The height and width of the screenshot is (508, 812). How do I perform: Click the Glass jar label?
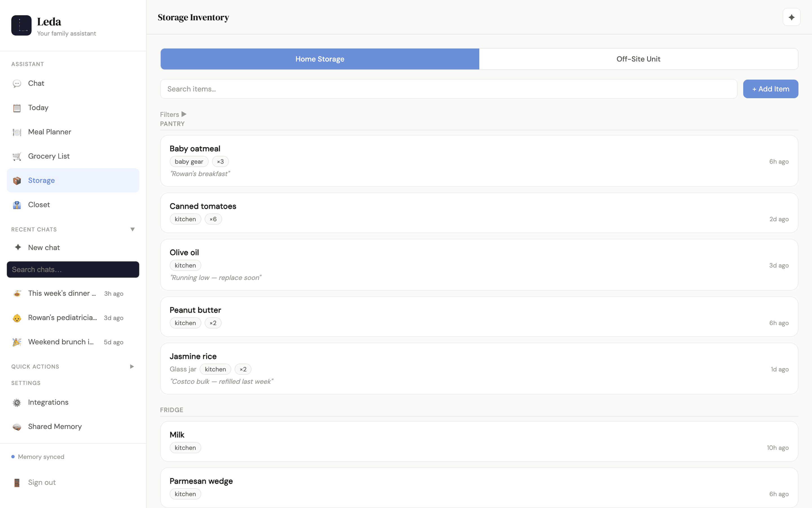click(183, 369)
